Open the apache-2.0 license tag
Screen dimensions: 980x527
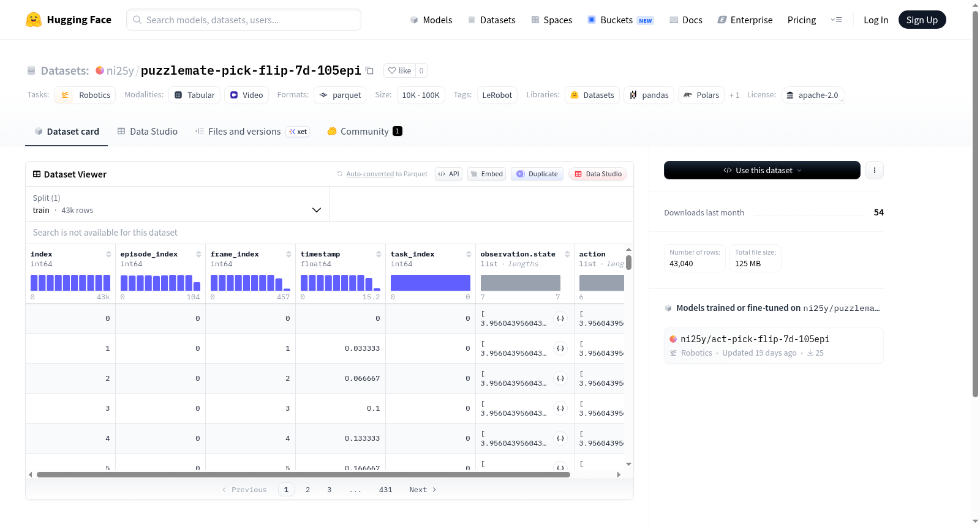[x=813, y=95]
